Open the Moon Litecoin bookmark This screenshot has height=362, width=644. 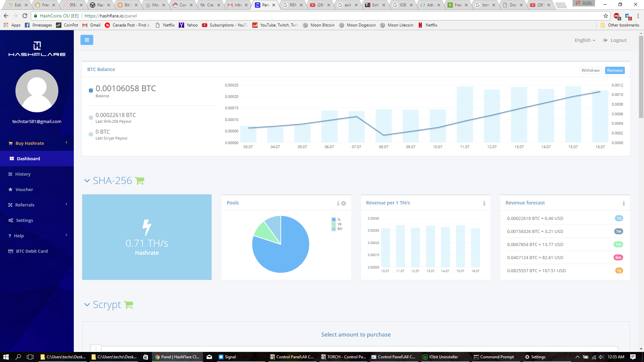pos(396,25)
